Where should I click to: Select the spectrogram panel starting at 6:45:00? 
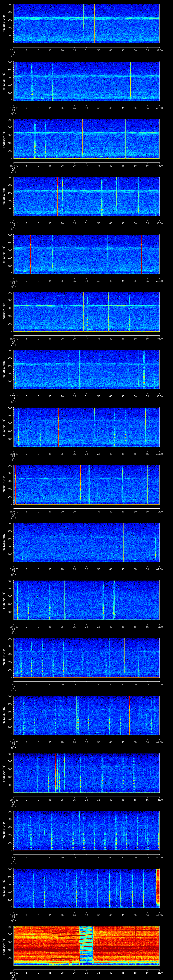click(86, 831)
